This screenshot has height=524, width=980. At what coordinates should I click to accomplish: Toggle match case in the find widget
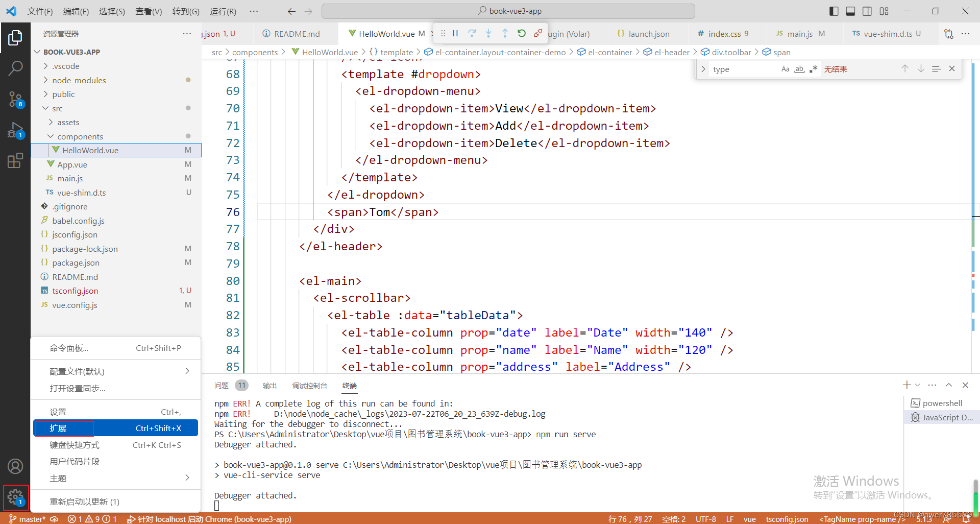click(x=786, y=68)
